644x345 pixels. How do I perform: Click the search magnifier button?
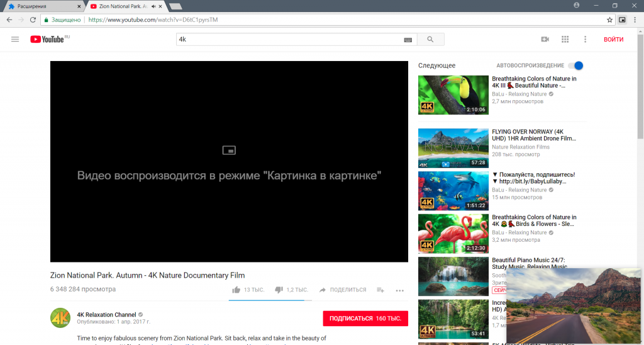pos(430,39)
